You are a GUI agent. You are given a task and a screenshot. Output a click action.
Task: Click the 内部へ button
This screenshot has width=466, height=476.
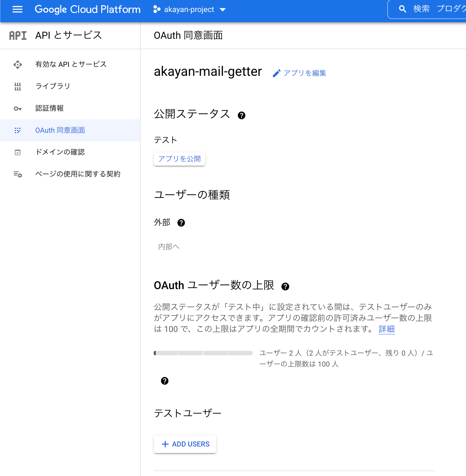tap(169, 247)
